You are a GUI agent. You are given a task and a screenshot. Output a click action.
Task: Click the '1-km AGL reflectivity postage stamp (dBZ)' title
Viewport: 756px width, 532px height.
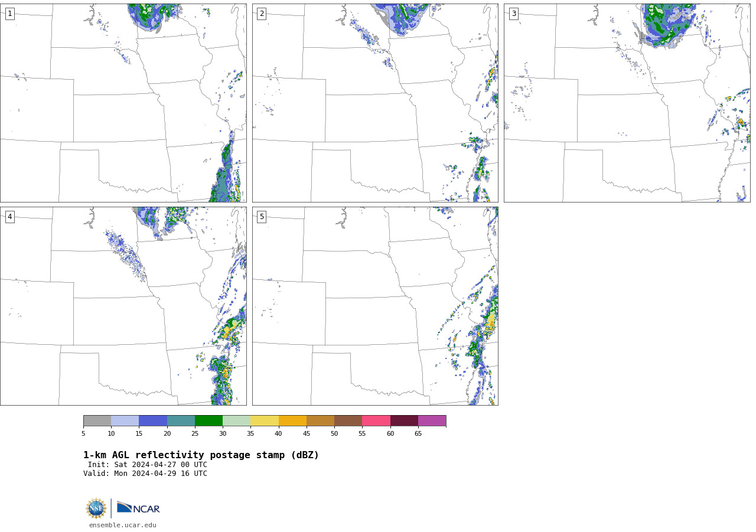tap(201, 455)
